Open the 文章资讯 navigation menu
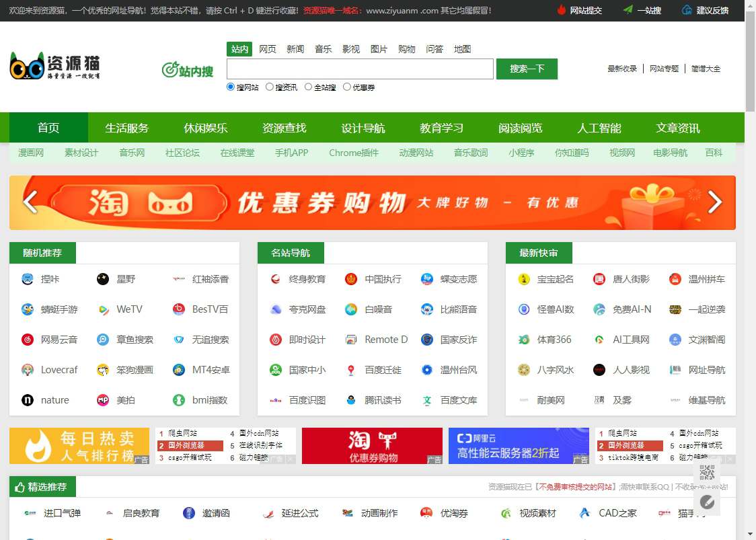 point(677,128)
